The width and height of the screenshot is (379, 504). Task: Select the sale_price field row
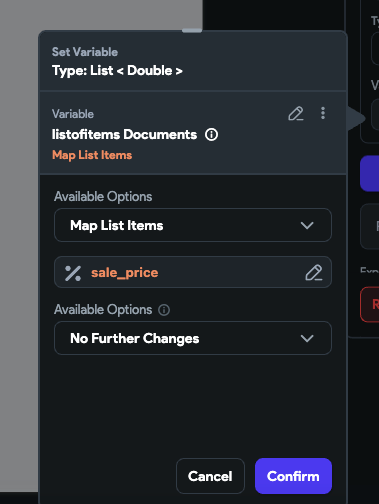(193, 272)
